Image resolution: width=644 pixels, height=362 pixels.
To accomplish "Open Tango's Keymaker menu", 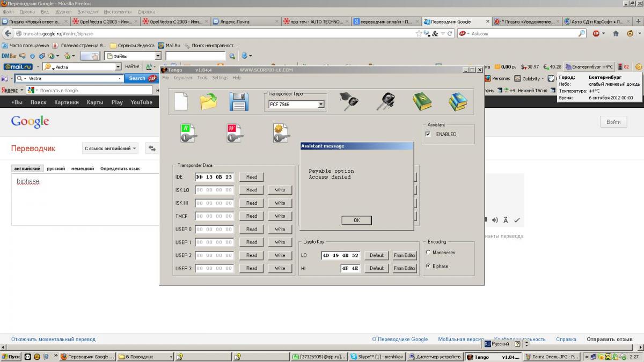I will click(182, 78).
